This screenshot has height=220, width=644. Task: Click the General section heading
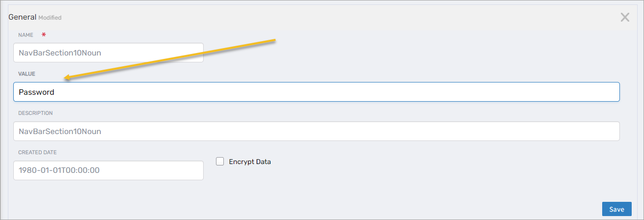click(23, 17)
